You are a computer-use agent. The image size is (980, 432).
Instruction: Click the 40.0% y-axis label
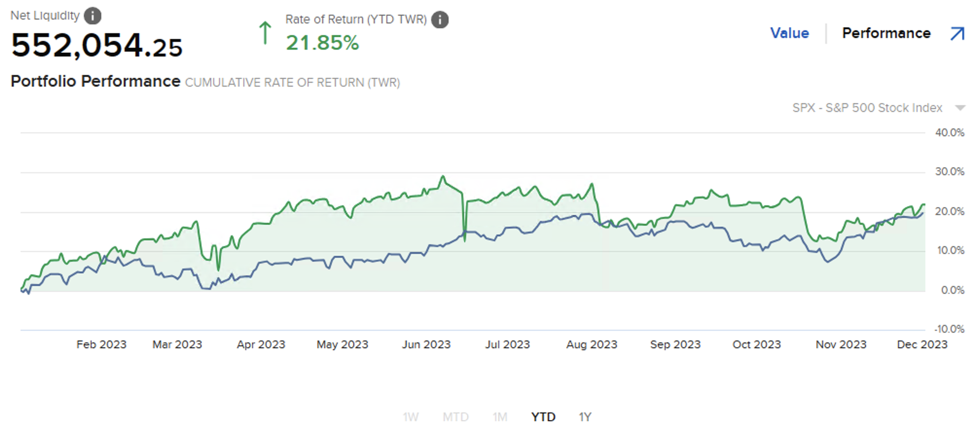point(949,133)
